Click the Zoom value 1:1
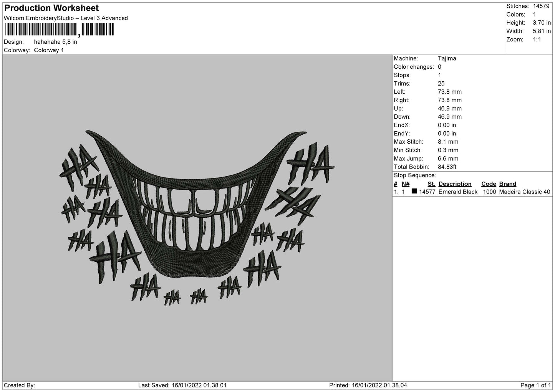 537,40
